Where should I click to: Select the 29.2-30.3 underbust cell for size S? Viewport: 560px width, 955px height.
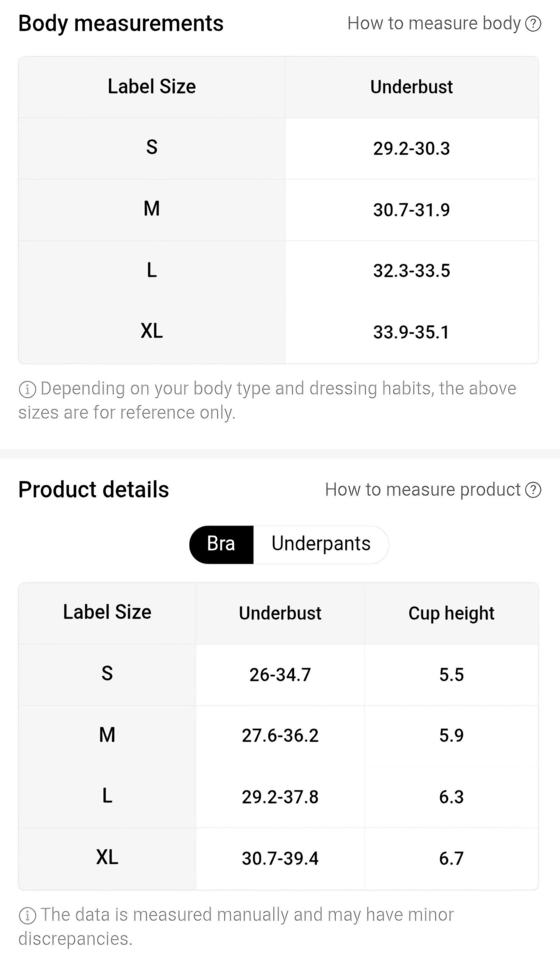pos(412,148)
